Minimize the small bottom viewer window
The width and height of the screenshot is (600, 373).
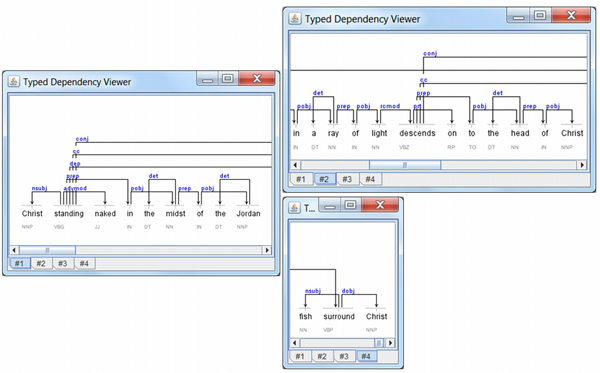(x=330, y=205)
